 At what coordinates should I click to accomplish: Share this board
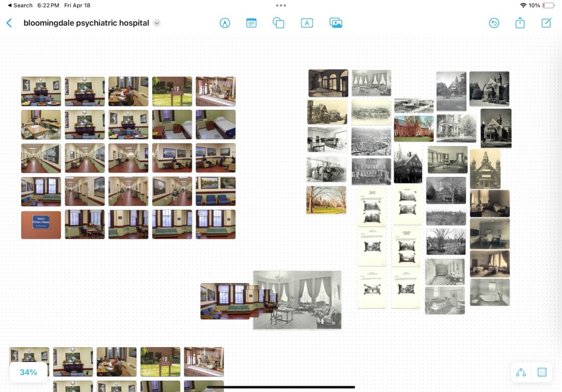[x=520, y=23]
